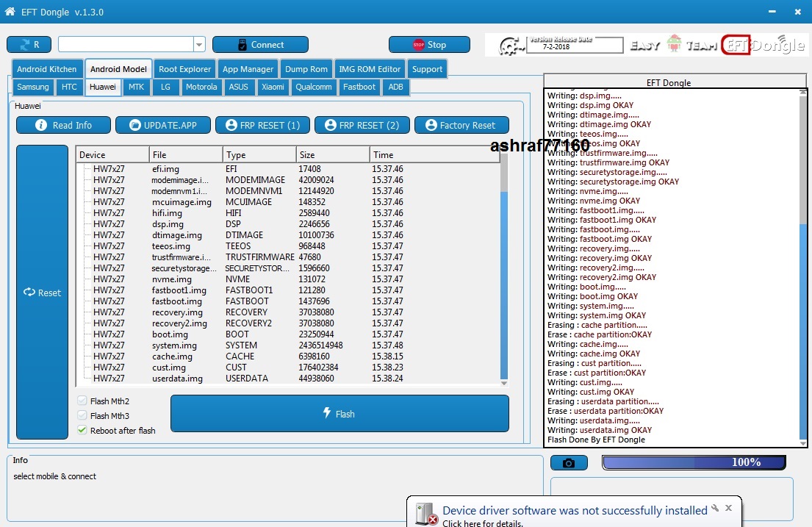Screen dimensions: 812x527
Task: Click the home icon in title bar
Action: (10, 12)
